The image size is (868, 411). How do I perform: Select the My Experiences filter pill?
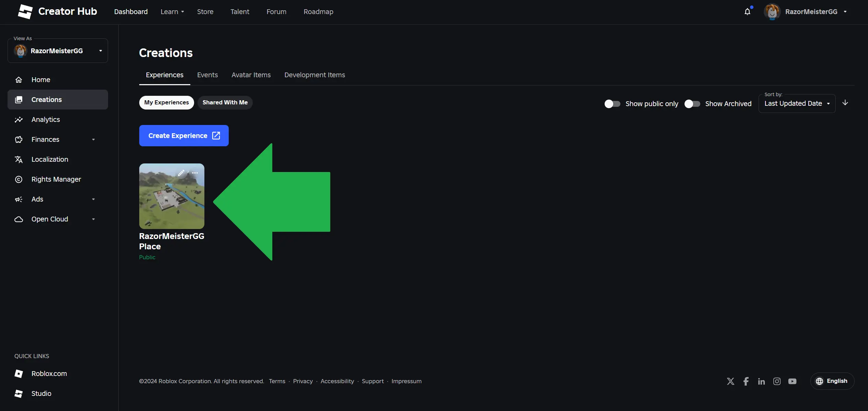166,103
